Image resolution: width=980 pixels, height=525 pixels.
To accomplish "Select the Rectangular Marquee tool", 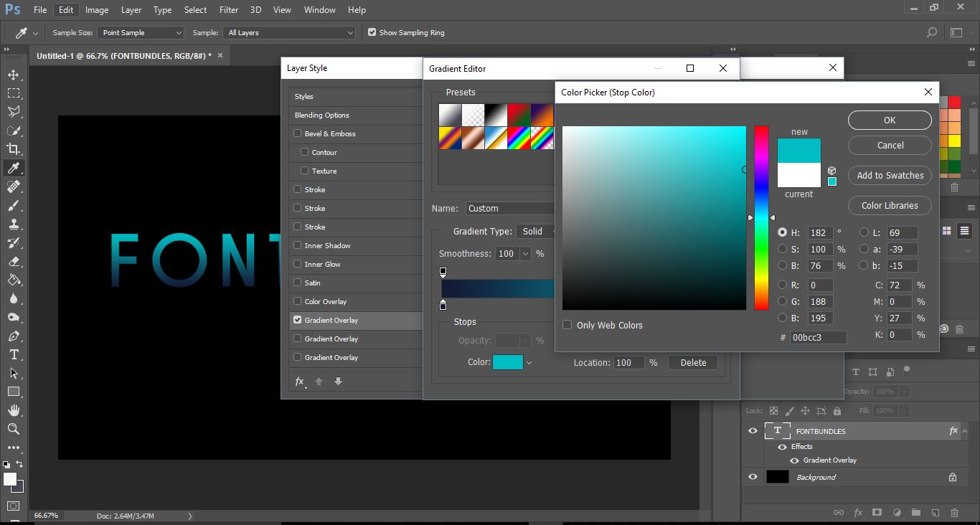I will click(14, 93).
